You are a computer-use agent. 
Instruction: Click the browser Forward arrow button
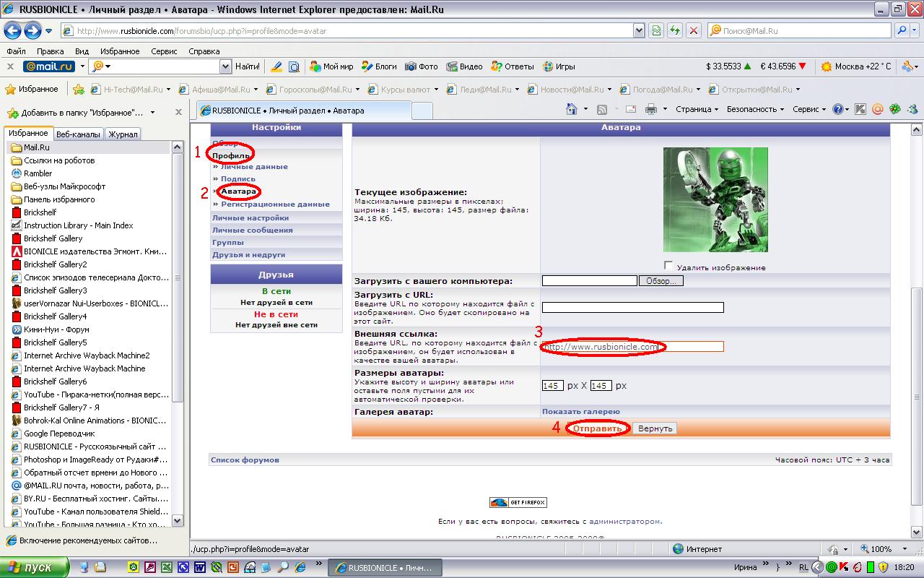(32, 31)
